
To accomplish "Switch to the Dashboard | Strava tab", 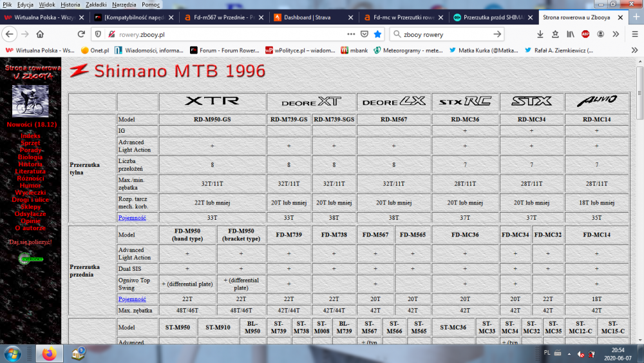I will 311,17.
